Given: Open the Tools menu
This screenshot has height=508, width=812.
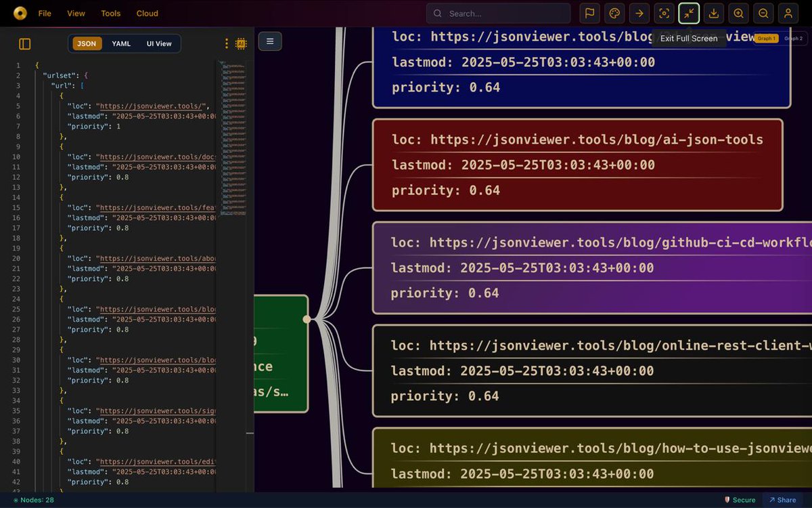Looking at the screenshot, I should tap(111, 13).
